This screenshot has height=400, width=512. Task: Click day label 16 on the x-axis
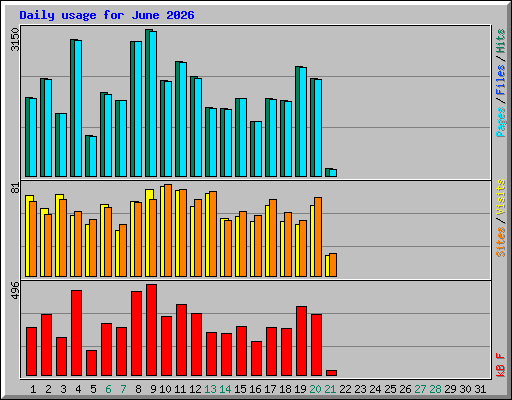[x=255, y=389]
